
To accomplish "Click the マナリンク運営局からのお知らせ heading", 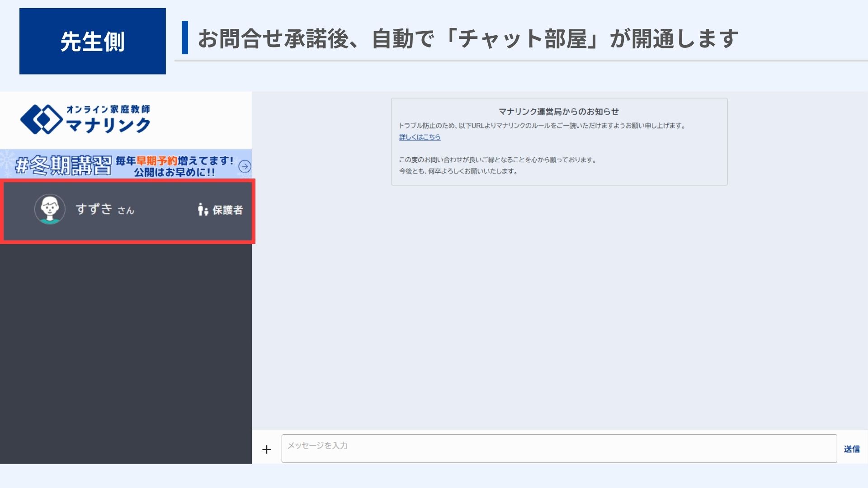I will (x=558, y=112).
